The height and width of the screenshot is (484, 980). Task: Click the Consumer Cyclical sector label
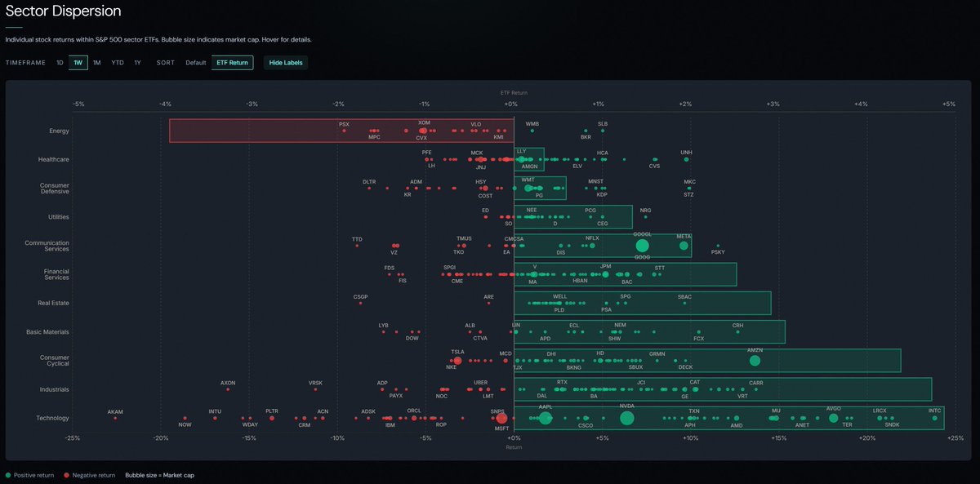coord(55,361)
